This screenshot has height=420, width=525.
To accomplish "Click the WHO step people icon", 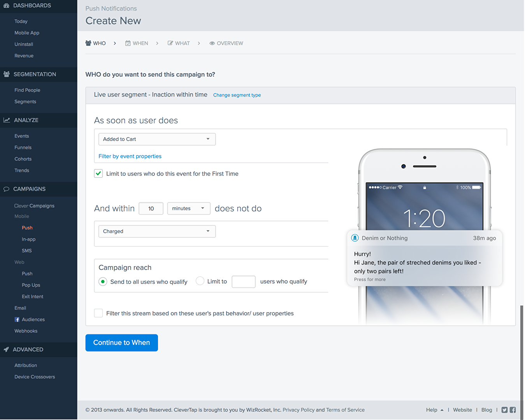I will [88, 43].
